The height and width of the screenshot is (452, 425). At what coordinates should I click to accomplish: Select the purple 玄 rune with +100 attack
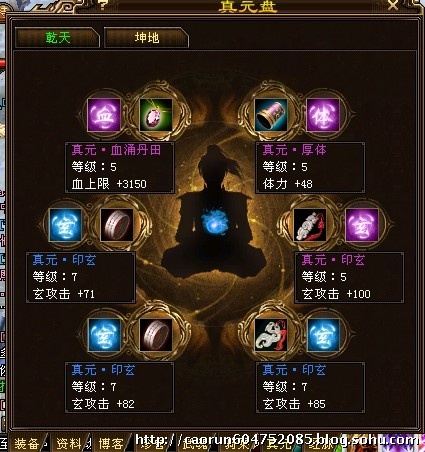click(362, 225)
